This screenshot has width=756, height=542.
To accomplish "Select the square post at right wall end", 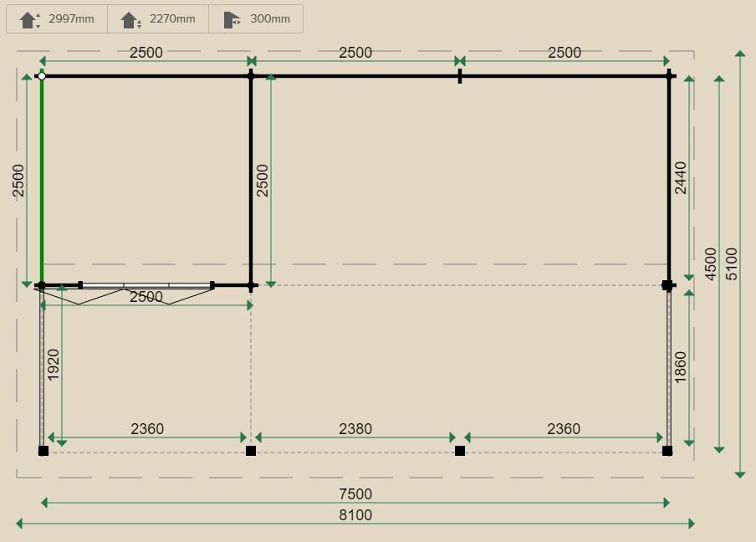I will (x=667, y=285).
